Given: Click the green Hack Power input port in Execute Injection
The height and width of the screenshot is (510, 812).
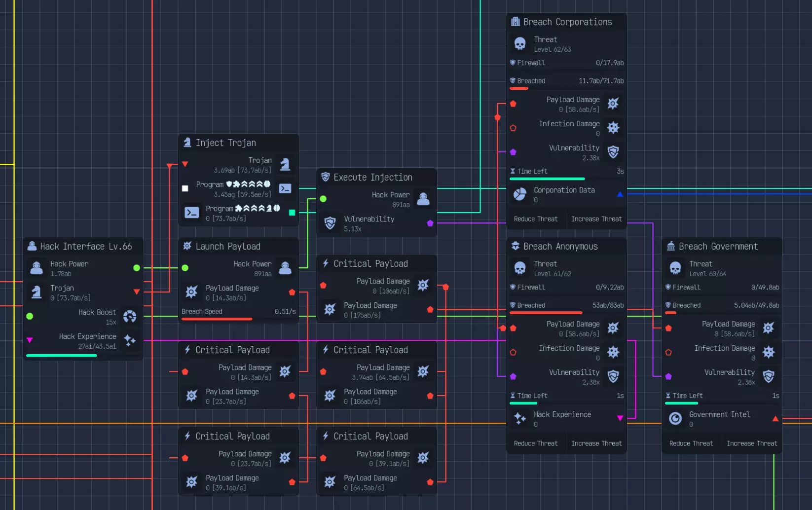Looking at the screenshot, I should 323,199.
